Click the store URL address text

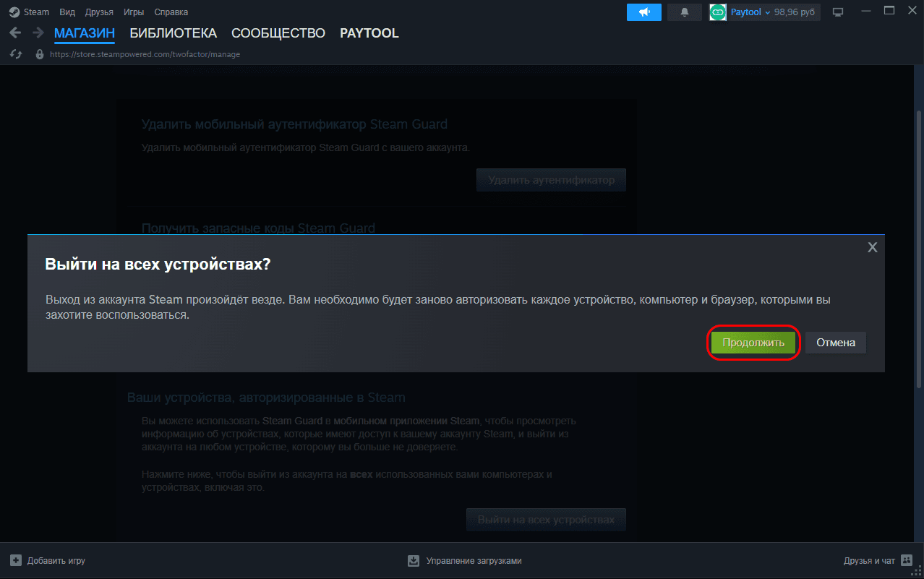click(145, 54)
